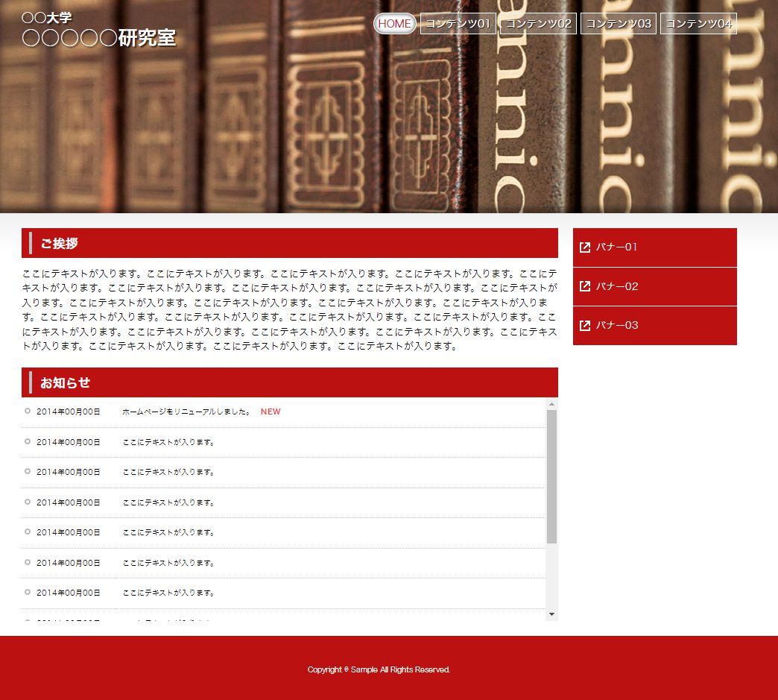Click the bullet icon of the first news entry
This screenshot has width=778, height=700.
[28, 411]
